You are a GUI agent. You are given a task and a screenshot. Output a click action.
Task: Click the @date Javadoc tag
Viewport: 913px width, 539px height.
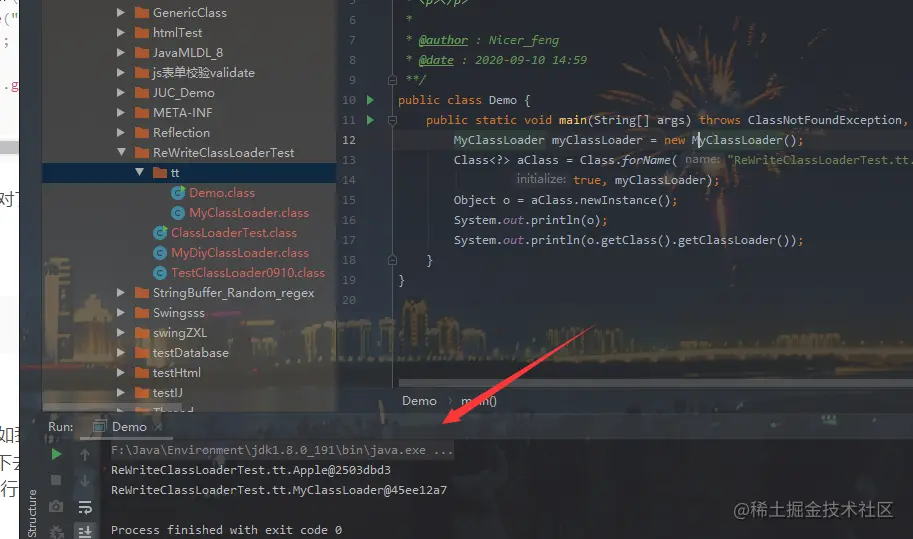click(x=436, y=60)
